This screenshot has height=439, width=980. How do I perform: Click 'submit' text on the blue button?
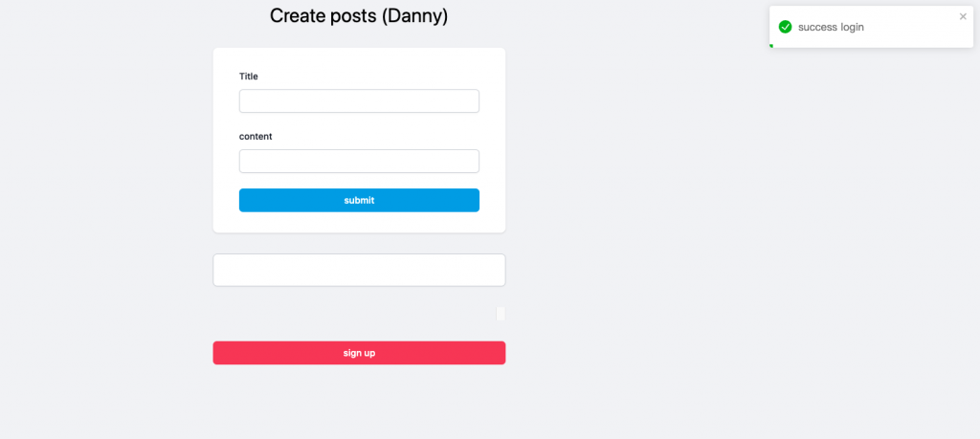click(x=359, y=201)
